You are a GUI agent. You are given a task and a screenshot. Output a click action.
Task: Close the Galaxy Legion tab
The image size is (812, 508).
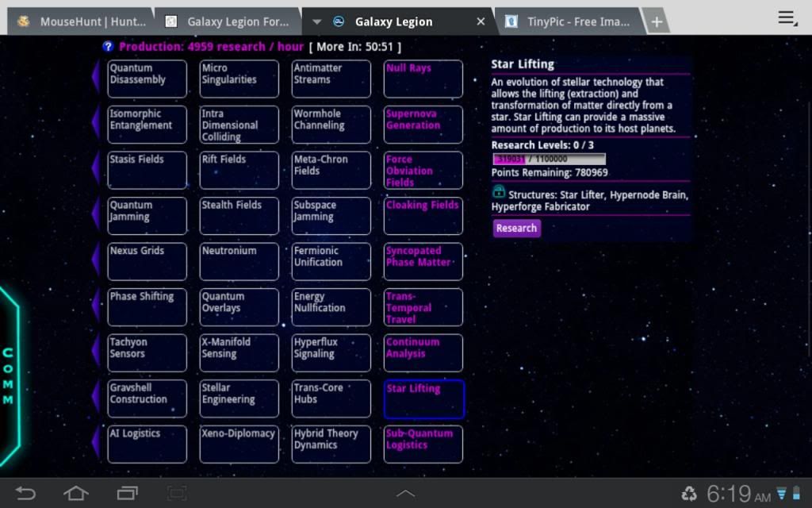(481, 21)
